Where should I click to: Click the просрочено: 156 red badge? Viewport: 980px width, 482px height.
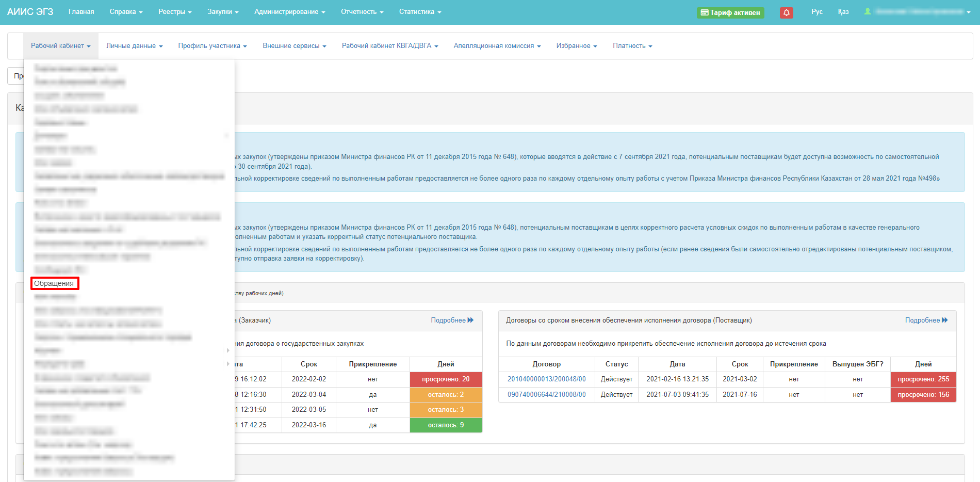click(923, 395)
